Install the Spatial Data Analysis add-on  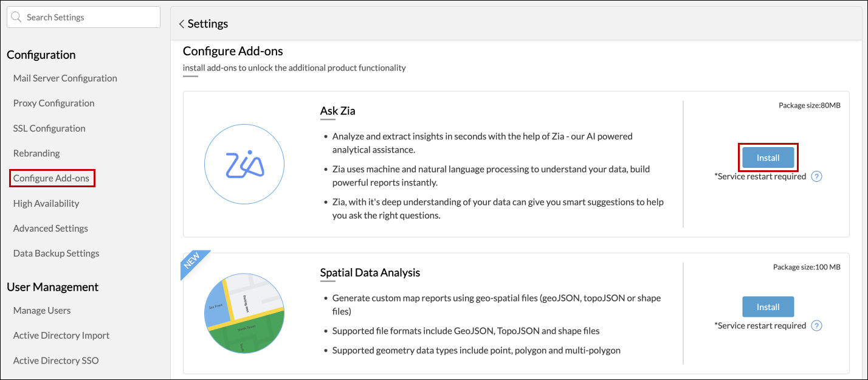pyautogui.click(x=768, y=307)
